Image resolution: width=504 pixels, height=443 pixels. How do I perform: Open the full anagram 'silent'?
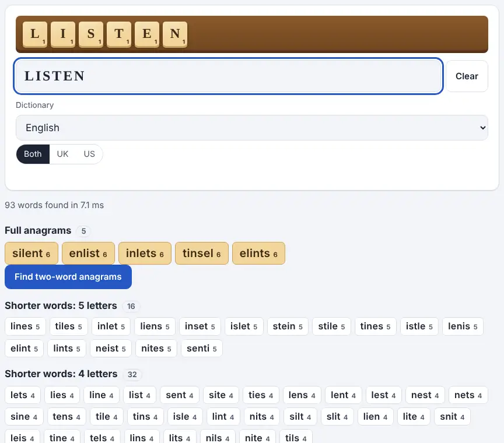click(x=32, y=254)
